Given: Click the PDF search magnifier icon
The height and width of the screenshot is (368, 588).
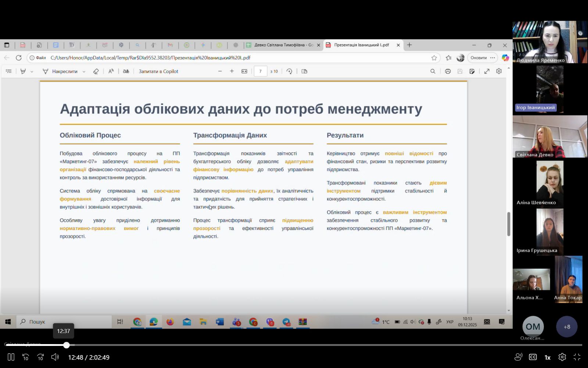Looking at the screenshot, I should point(433,71).
